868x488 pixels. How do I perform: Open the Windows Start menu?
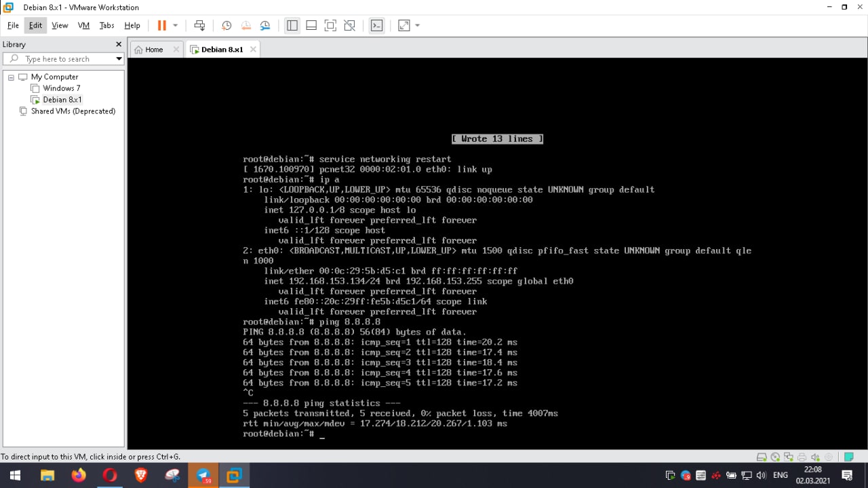tap(14, 475)
